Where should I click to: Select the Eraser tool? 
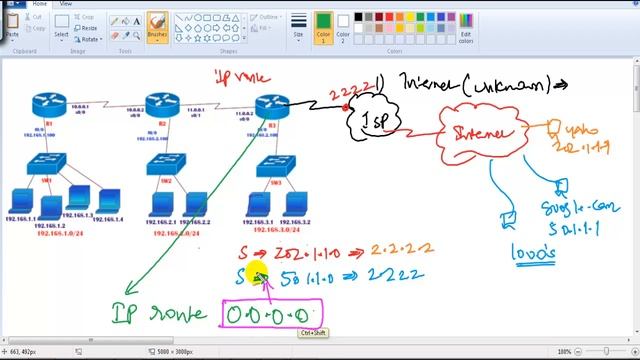pos(115,36)
